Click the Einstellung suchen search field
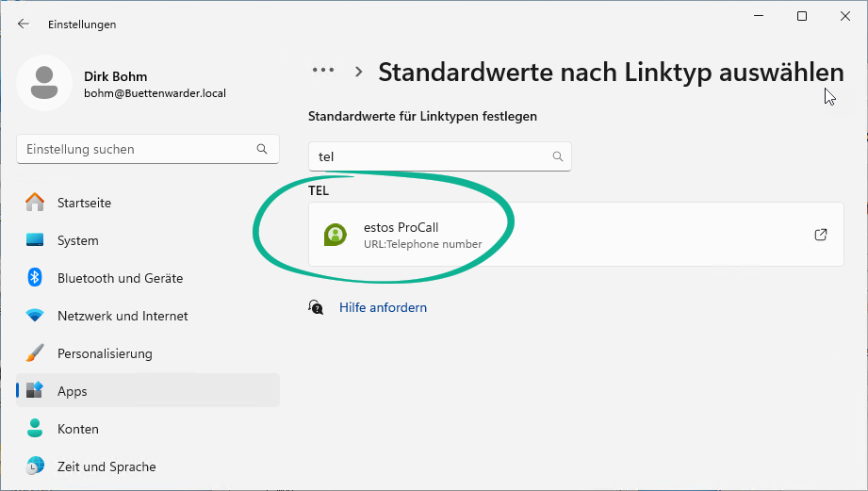The image size is (868, 491). [137, 149]
